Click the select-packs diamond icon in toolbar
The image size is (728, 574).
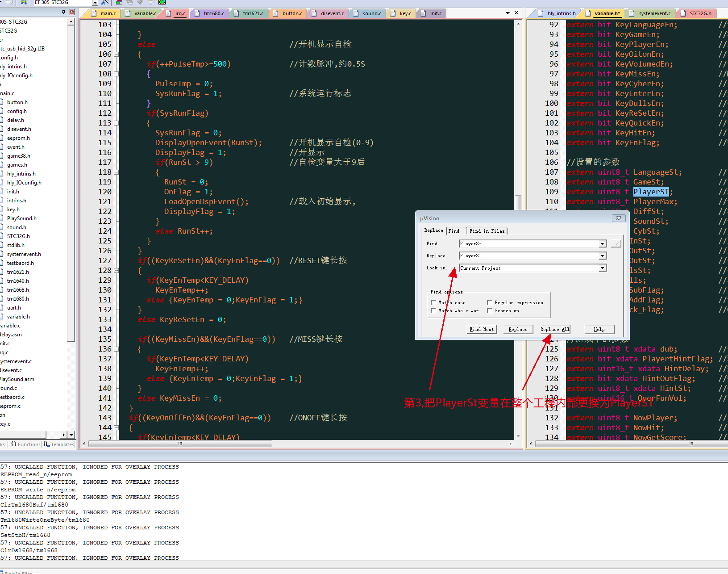point(141,2)
